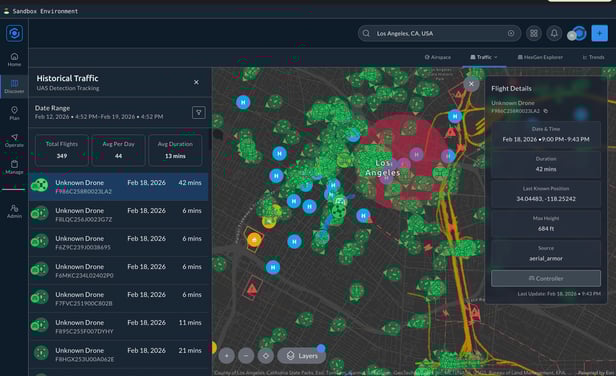The image size is (616, 376).
Task: Open the Traffic tab dropdown
Action: point(484,57)
